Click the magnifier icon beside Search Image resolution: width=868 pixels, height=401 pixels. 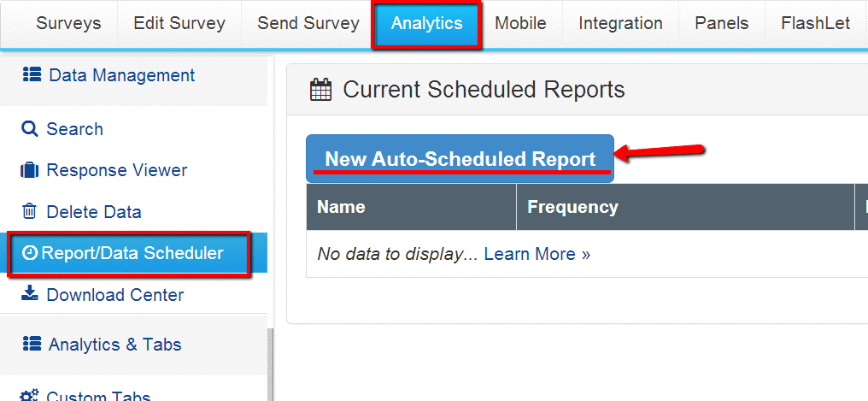(30, 129)
